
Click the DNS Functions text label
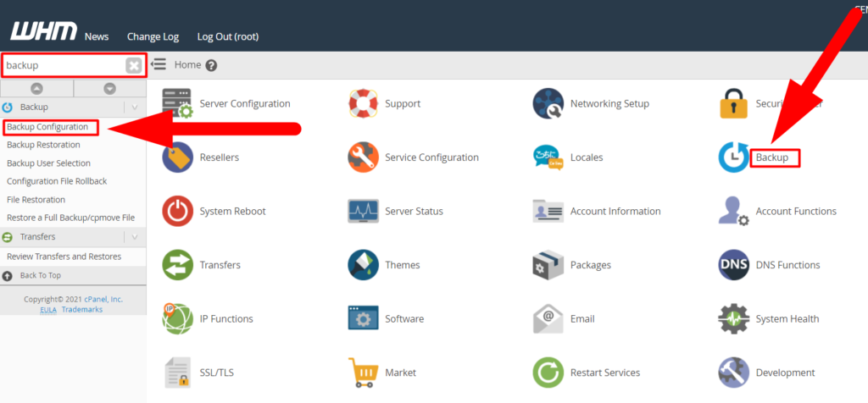click(787, 265)
